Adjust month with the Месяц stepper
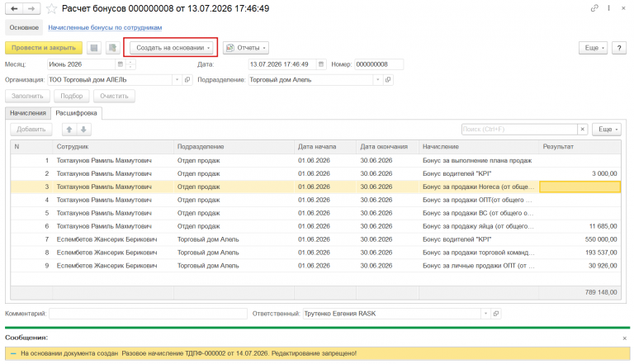The image size is (634, 364). click(130, 64)
